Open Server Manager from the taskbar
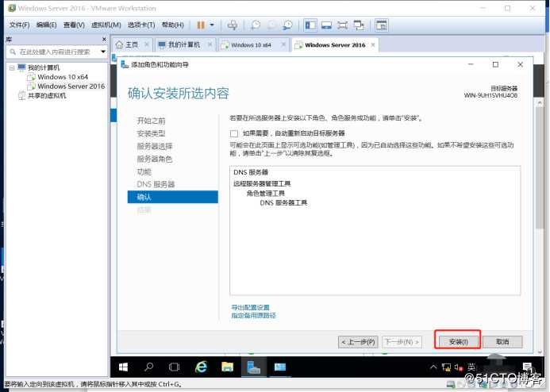The height and width of the screenshot is (392, 550). tap(254, 367)
